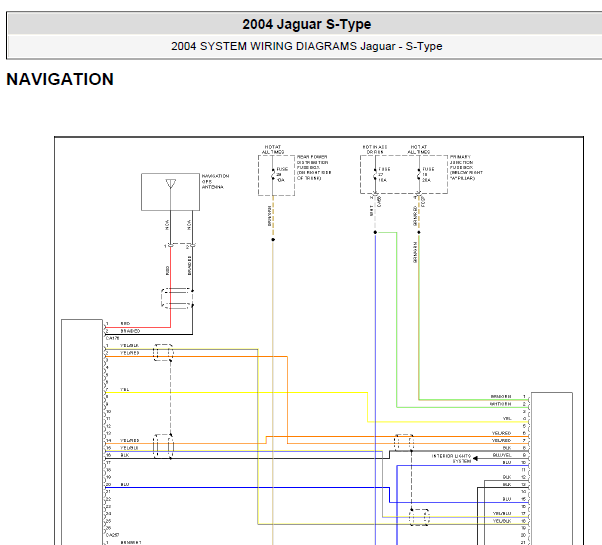Screen dimensions: 602x545
Task: Click the NAVIGATION section heading
Action: (60, 79)
